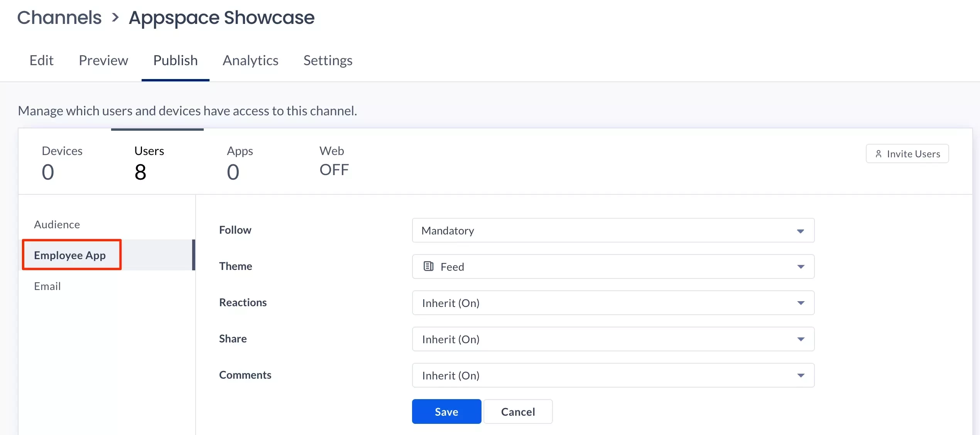Viewport: 980px width, 435px height.
Task: Click the Cancel button
Action: tap(518, 412)
